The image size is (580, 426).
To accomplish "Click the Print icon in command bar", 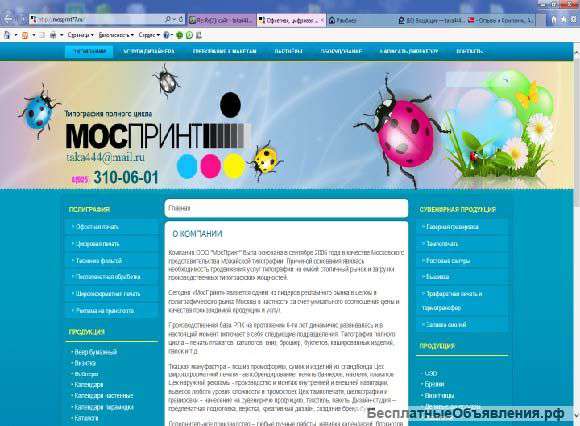I will 53,36.
